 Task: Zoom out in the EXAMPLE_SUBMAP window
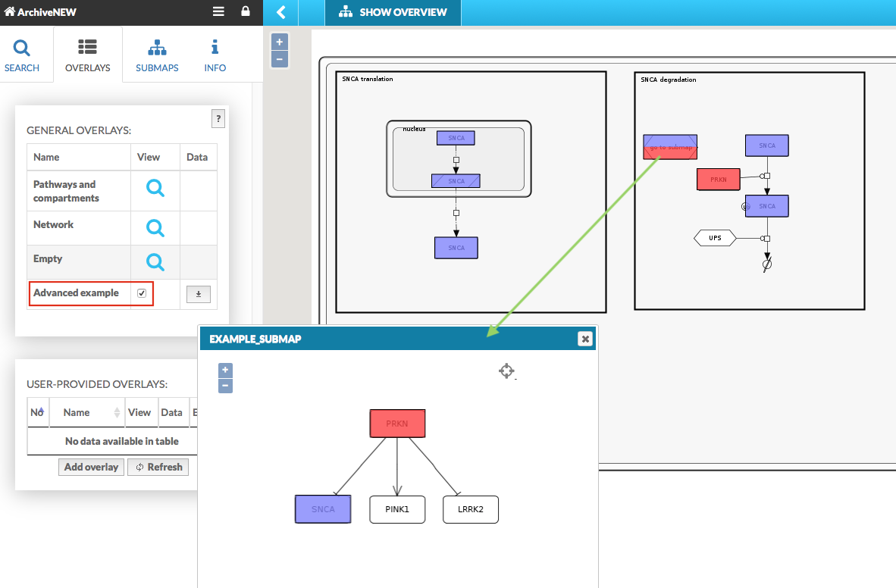point(225,386)
